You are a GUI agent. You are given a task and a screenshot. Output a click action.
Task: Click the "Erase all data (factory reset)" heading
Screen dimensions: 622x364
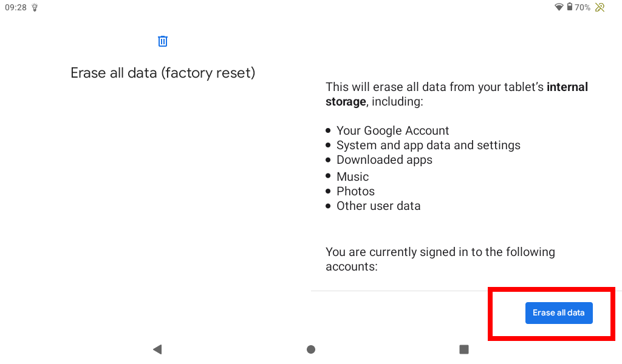[x=163, y=73]
